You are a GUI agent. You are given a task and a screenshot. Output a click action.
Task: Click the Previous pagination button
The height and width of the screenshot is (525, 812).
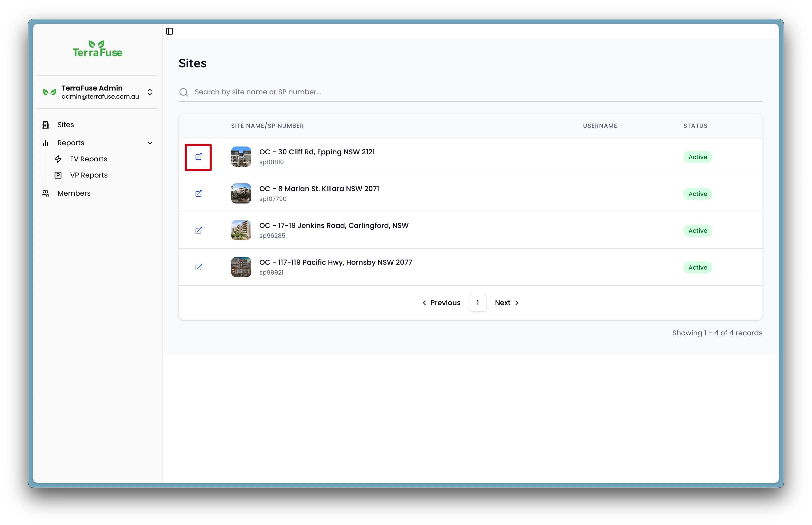pyautogui.click(x=441, y=303)
